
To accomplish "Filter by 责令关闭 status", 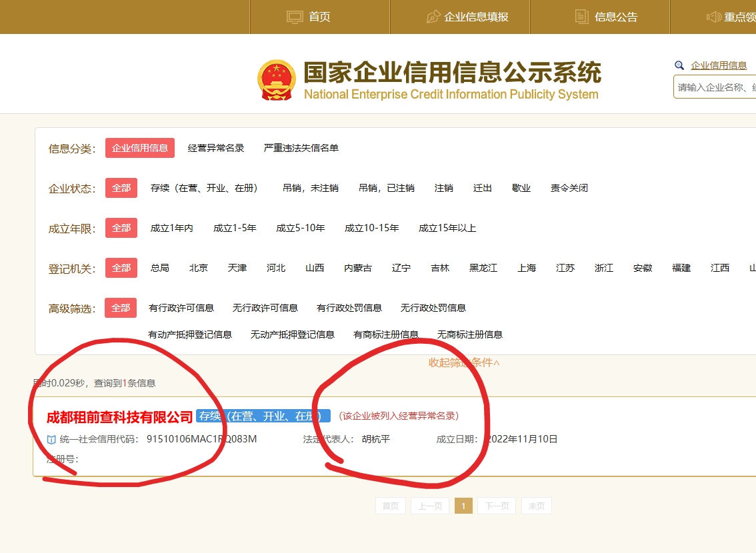I will (x=569, y=188).
